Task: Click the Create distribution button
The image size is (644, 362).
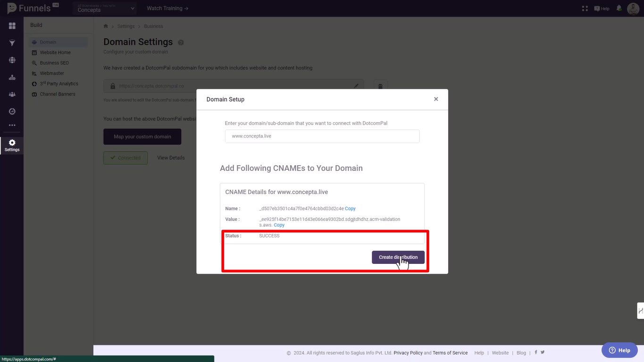Action: click(398, 257)
